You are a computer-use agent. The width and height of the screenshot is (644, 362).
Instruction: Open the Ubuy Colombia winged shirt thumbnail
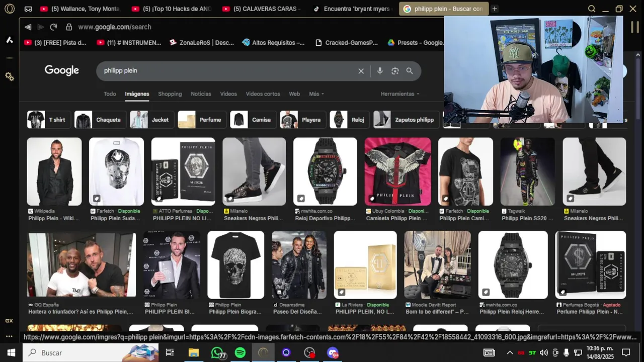[x=397, y=171]
